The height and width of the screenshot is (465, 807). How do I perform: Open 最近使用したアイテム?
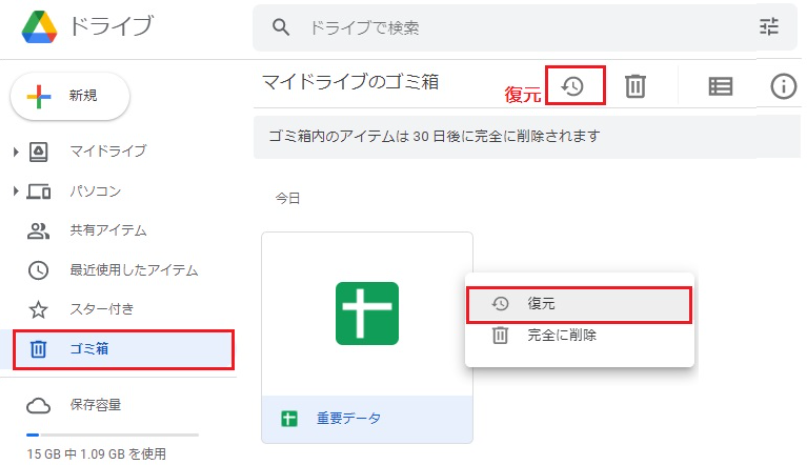tap(133, 270)
